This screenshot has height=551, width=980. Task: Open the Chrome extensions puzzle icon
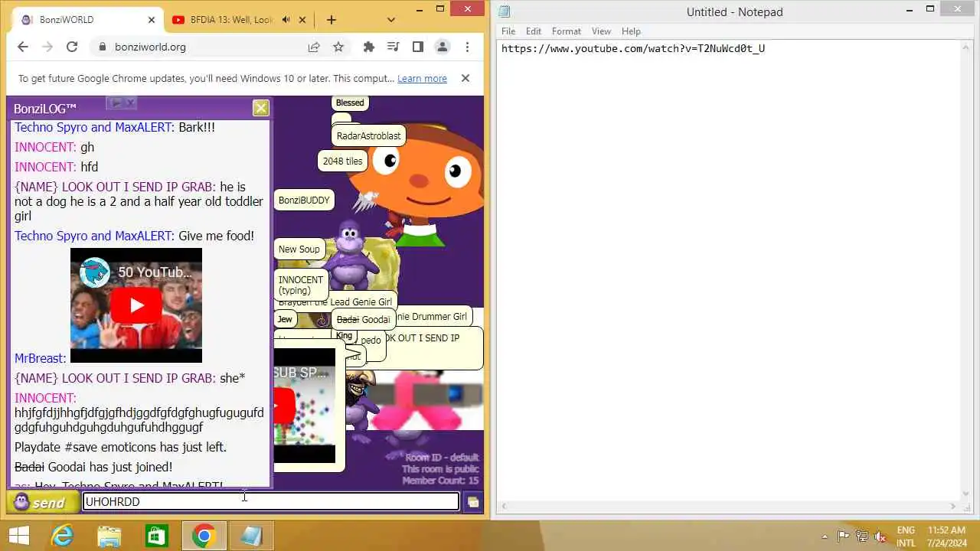click(x=368, y=47)
